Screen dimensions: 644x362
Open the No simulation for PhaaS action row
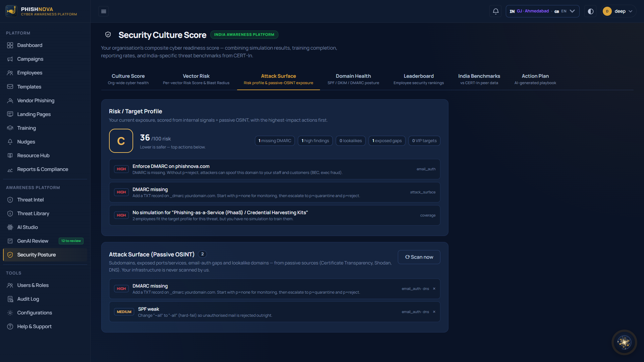pos(275,215)
